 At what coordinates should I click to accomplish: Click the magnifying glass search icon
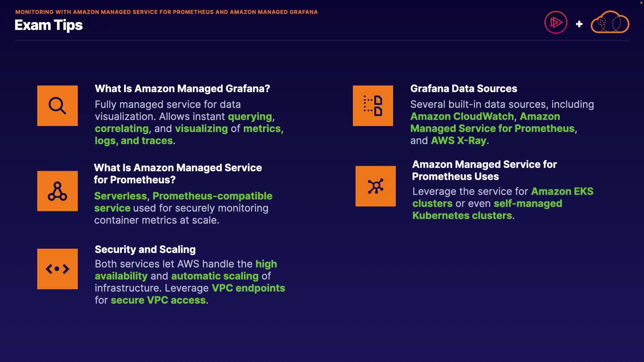click(x=57, y=106)
